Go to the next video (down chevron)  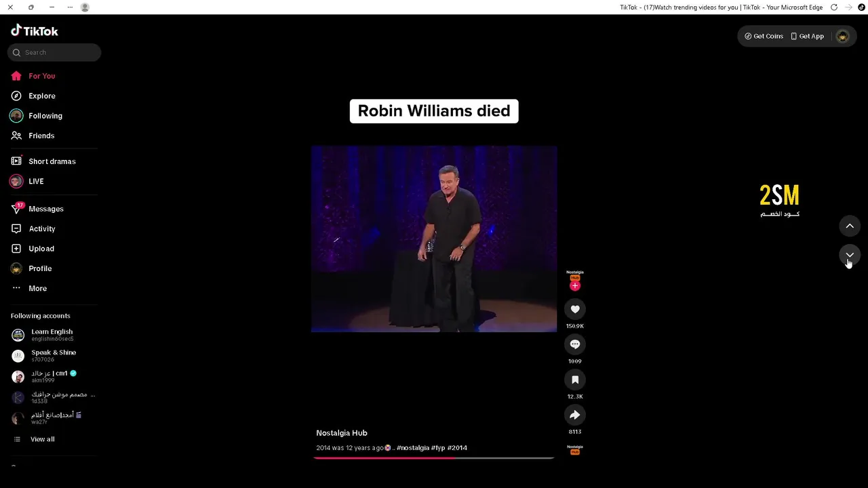[x=850, y=255]
